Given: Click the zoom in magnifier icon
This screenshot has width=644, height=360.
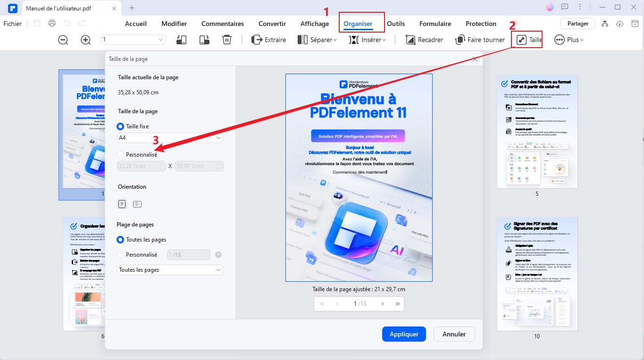Looking at the screenshot, I should click(85, 40).
